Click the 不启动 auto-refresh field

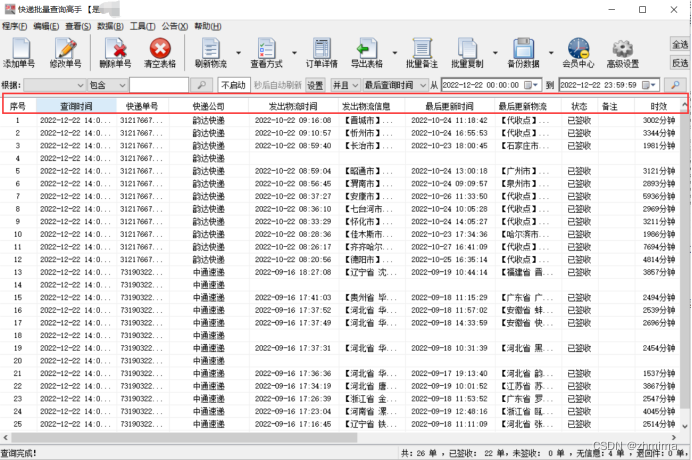click(x=233, y=85)
